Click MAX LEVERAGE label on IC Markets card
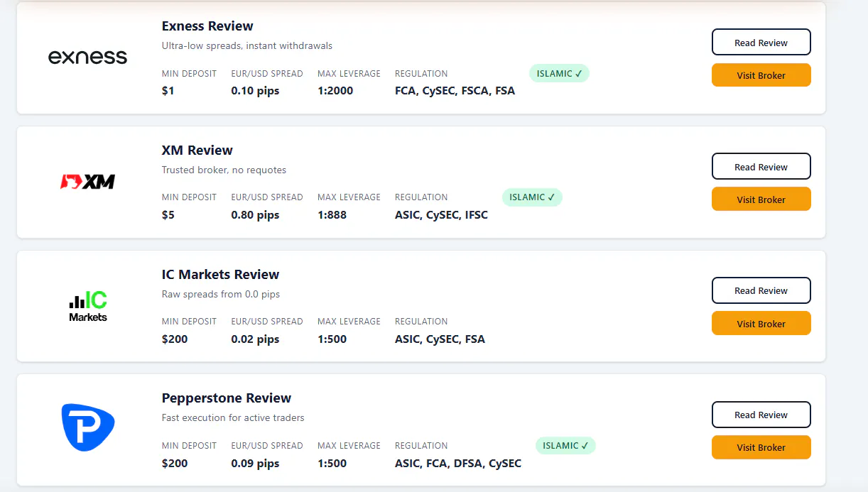The image size is (868, 492). 349,322
